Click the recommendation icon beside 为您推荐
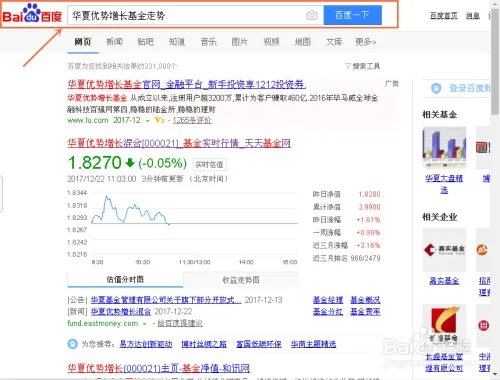This screenshot has width=500, height=380. 73,344
